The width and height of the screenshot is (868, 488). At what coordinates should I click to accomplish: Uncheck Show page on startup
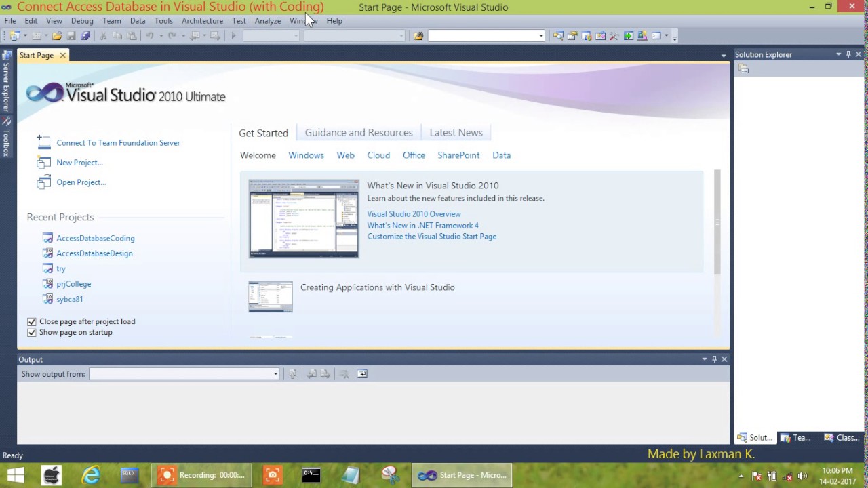31,333
